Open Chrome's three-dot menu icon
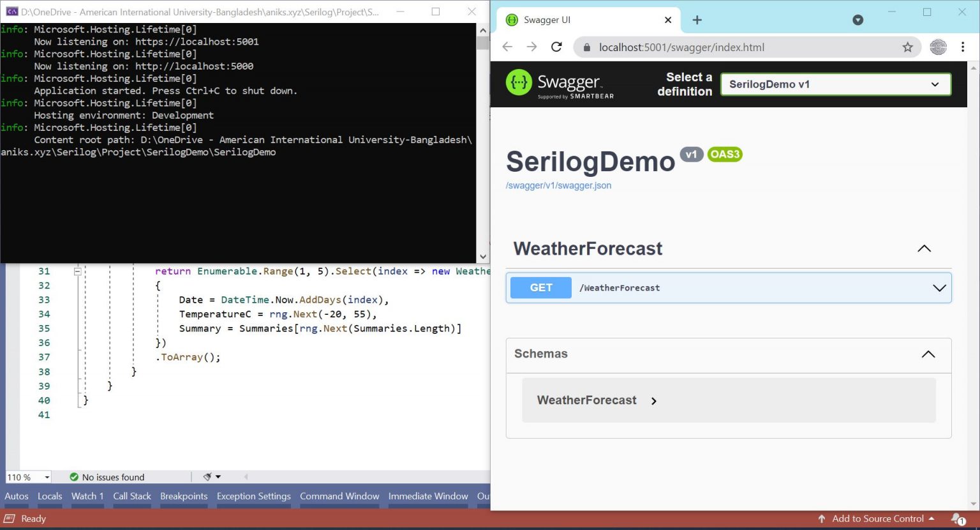The image size is (980, 530). point(963,47)
